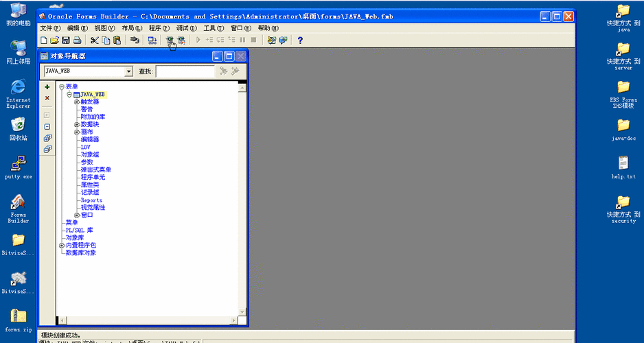
Task: Save the form using the diskette icon
Action: (x=66, y=40)
